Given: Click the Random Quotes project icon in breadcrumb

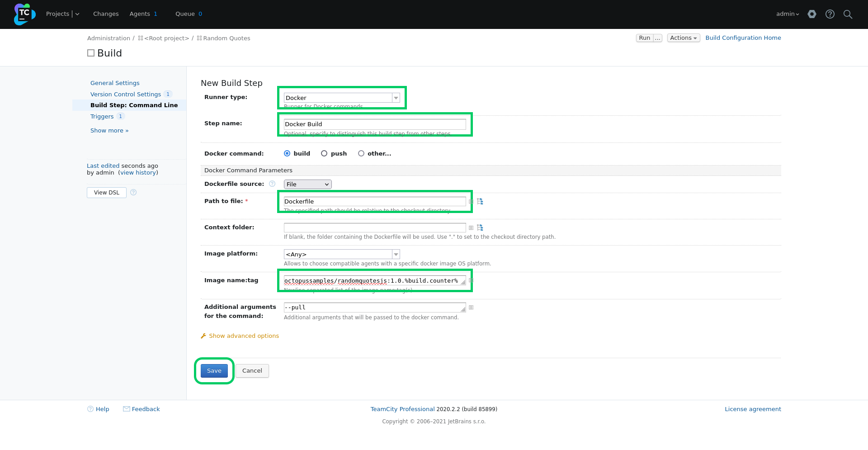Looking at the screenshot, I should (x=199, y=38).
